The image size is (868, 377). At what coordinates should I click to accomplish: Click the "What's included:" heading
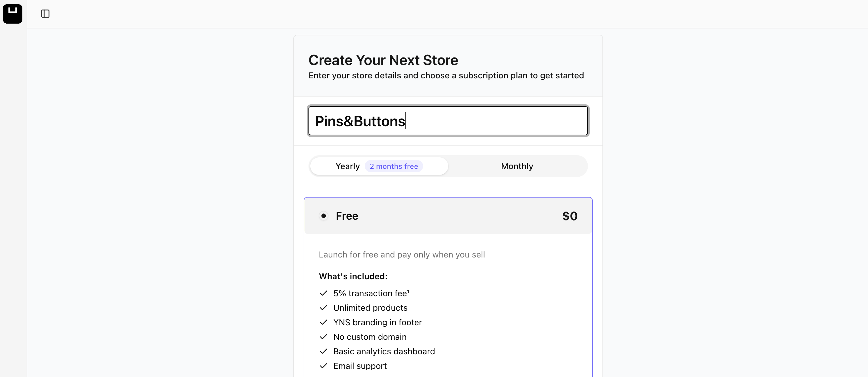(353, 277)
